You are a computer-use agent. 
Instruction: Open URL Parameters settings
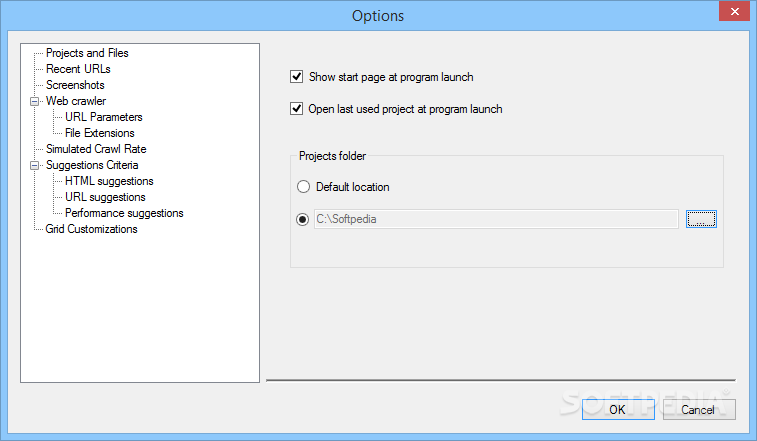(x=104, y=117)
